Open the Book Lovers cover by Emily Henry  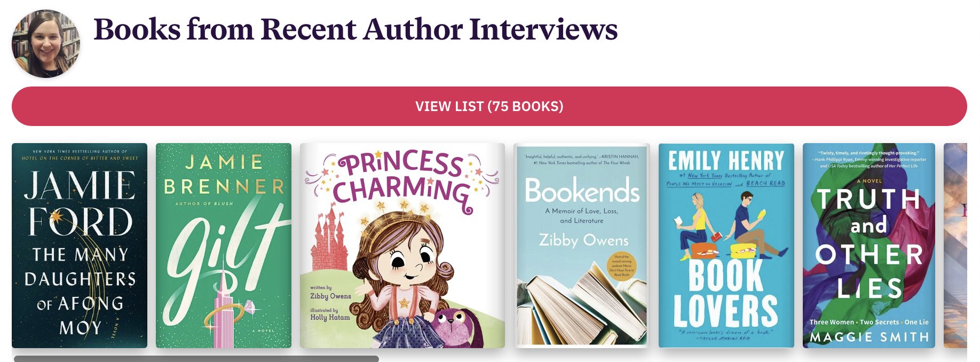point(726,246)
